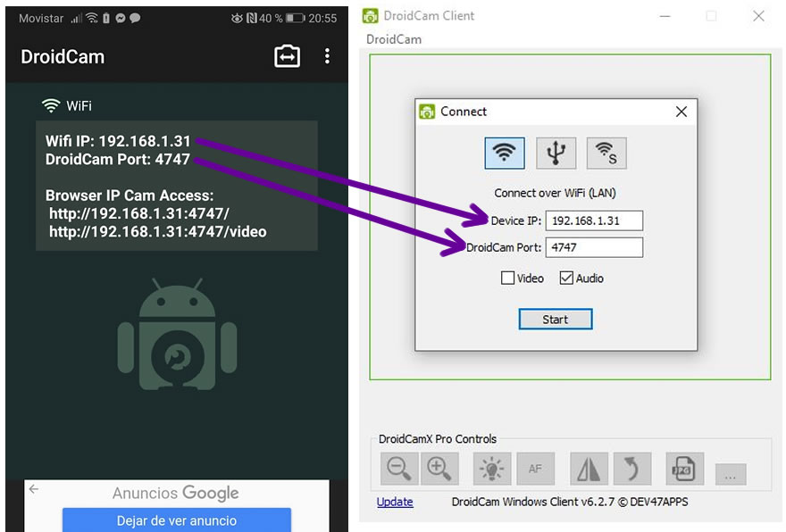
Task: Click the Connect dialog title icon
Action: tap(427, 112)
